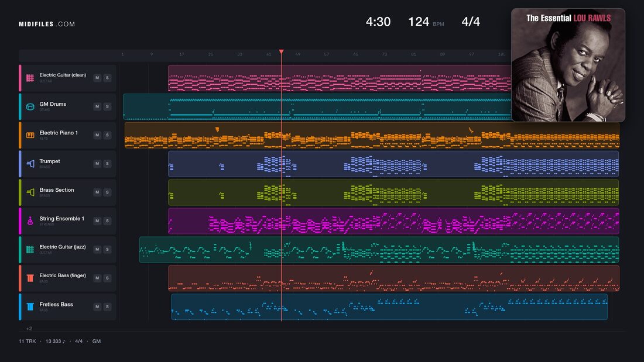The height and width of the screenshot is (362, 644).
Task: Select the blue Fretless Bass clip
Action: 389,306
